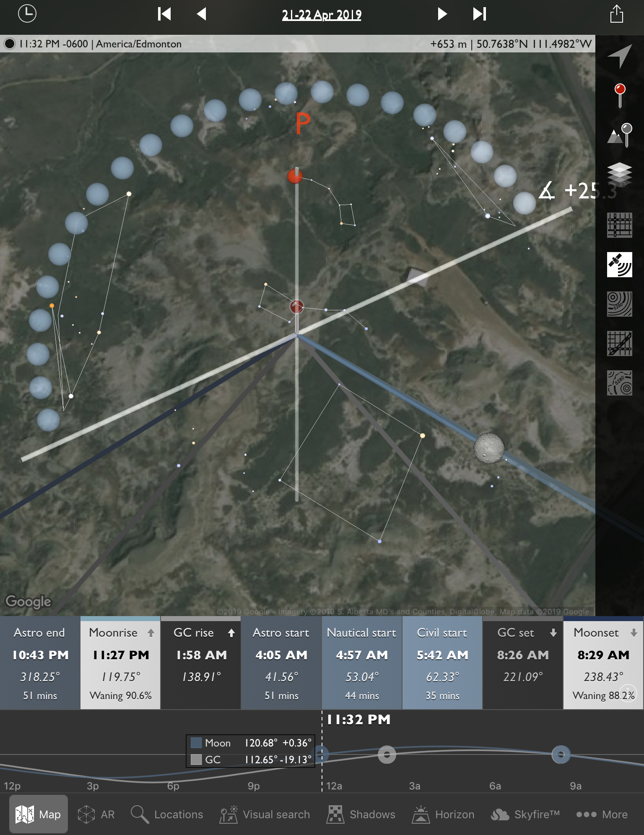The width and height of the screenshot is (644, 835).
Task: Select the topographic contour map icon
Action: click(x=620, y=304)
